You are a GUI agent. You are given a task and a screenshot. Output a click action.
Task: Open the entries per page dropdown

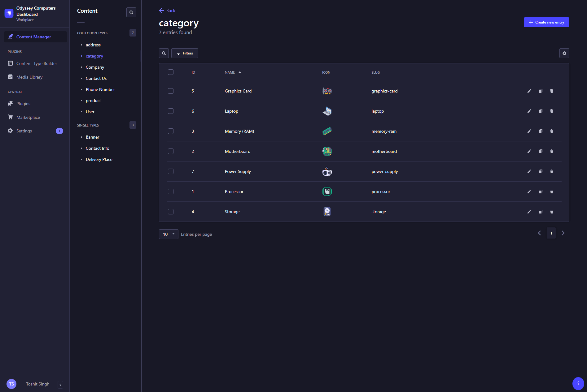[x=169, y=234]
